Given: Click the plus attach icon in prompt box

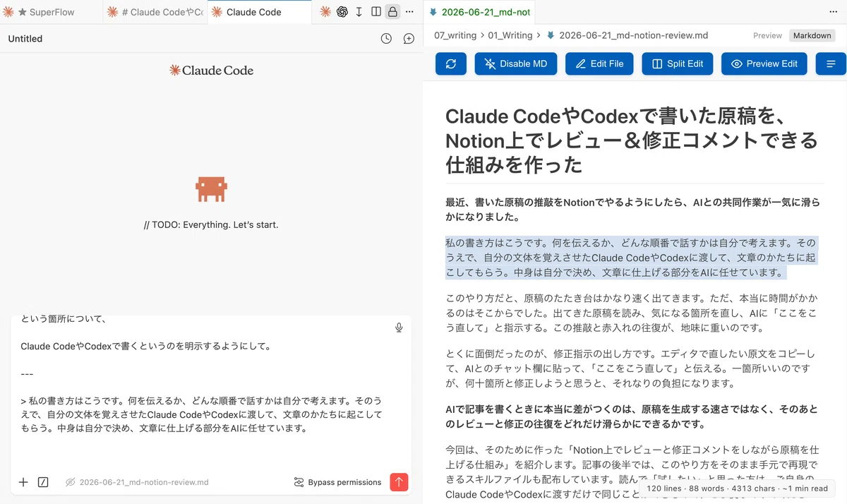Looking at the screenshot, I should pyautogui.click(x=23, y=482).
